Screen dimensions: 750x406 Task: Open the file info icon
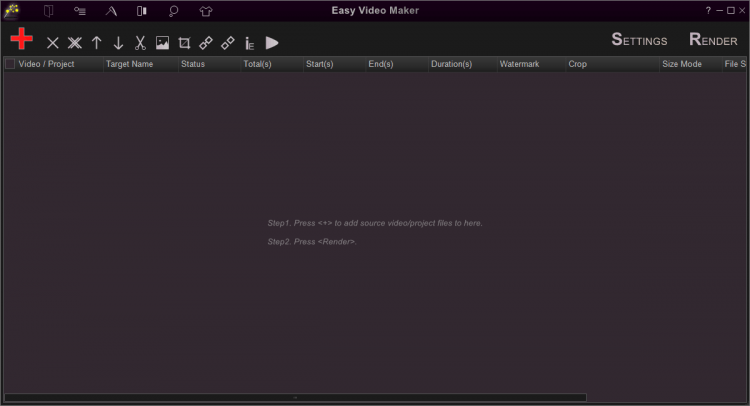coord(250,43)
